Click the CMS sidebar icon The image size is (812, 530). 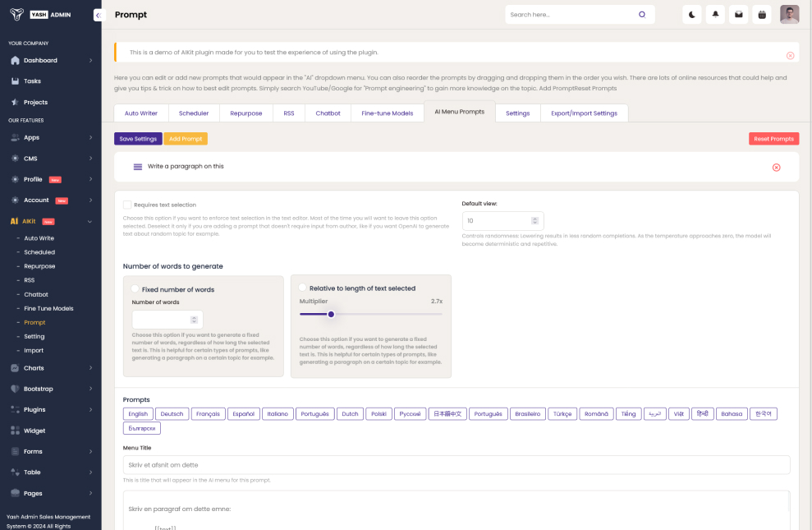(15, 158)
